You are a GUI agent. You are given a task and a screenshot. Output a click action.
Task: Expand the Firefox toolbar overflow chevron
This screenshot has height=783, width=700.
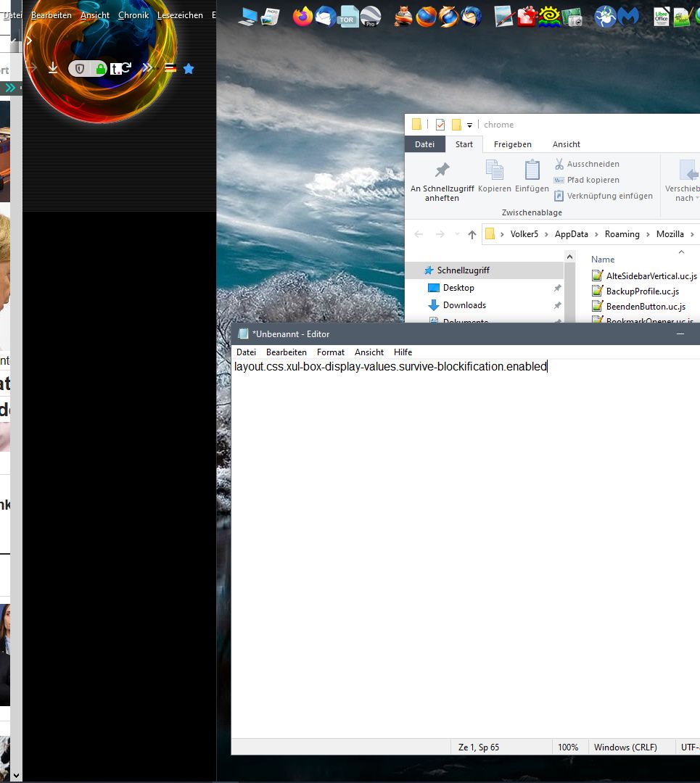[x=147, y=68]
